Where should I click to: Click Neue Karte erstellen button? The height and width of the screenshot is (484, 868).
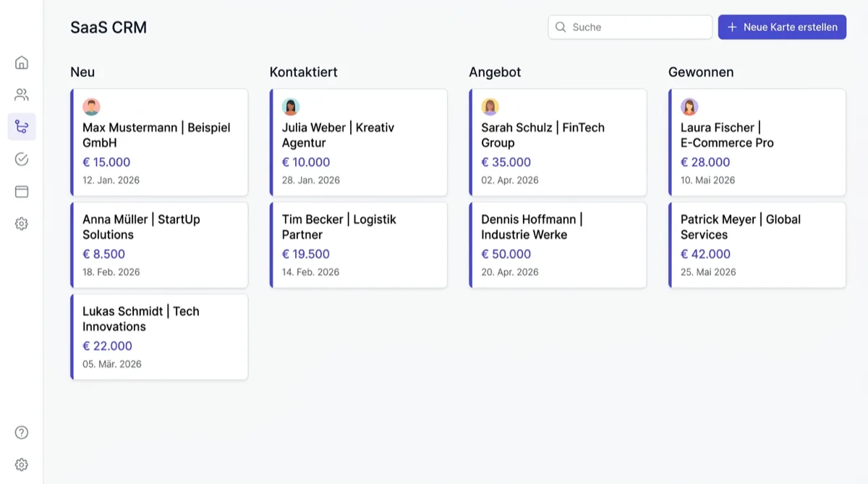[782, 27]
